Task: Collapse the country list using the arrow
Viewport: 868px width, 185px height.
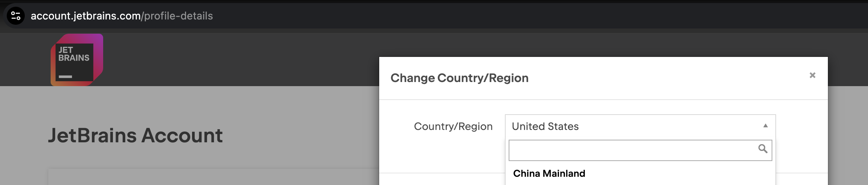Action: [766, 126]
